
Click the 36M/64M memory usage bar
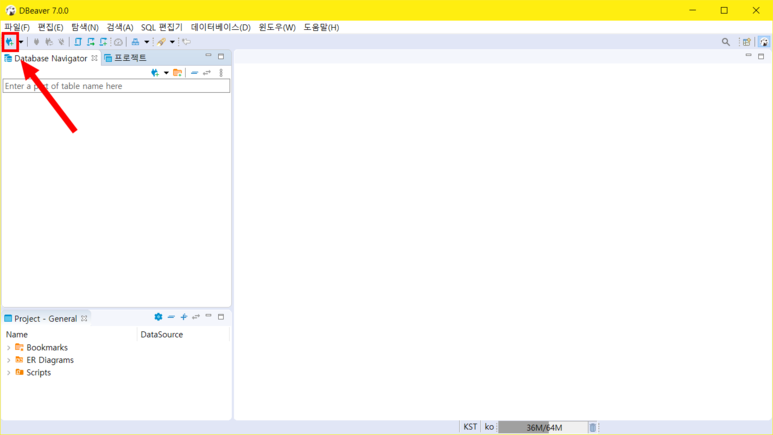pyautogui.click(x=543, y=428)
